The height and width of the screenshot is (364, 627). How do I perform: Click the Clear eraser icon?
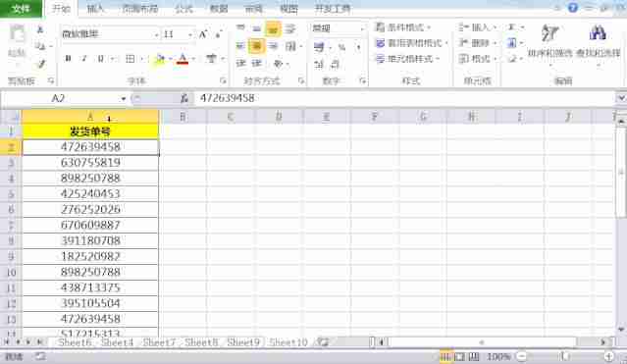tap(512, 59)
